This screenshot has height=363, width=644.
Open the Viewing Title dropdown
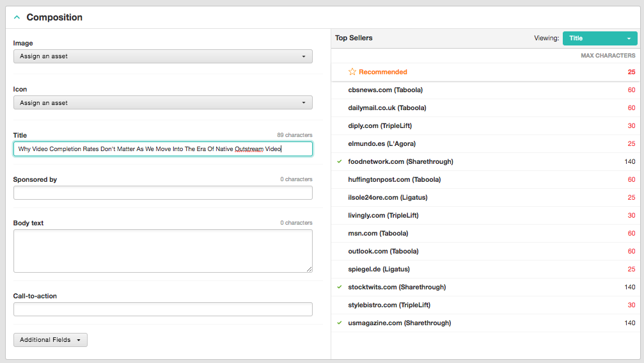tap(600, 38)
